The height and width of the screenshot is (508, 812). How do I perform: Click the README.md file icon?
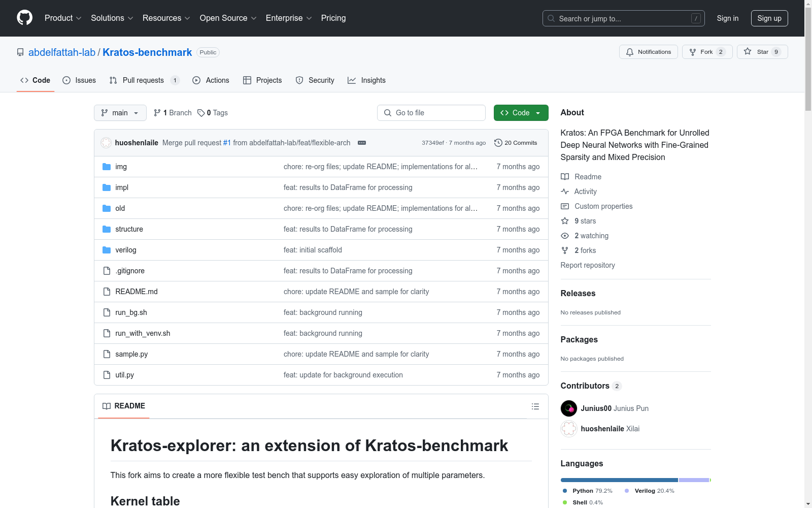click(x=107, y=292)
